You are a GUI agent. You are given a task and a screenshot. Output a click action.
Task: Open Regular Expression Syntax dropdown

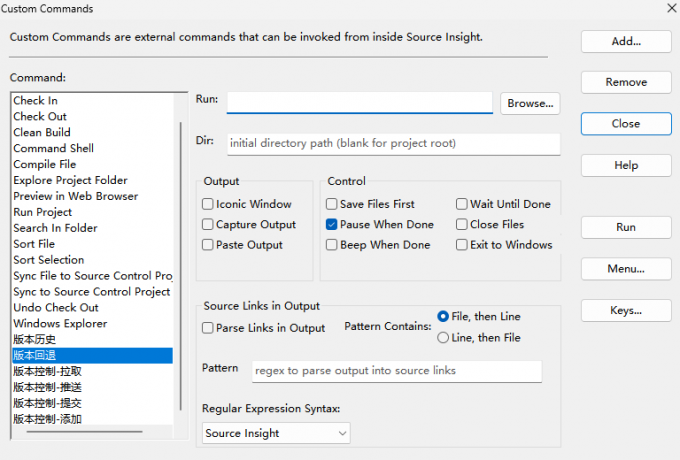click(276, 433)
